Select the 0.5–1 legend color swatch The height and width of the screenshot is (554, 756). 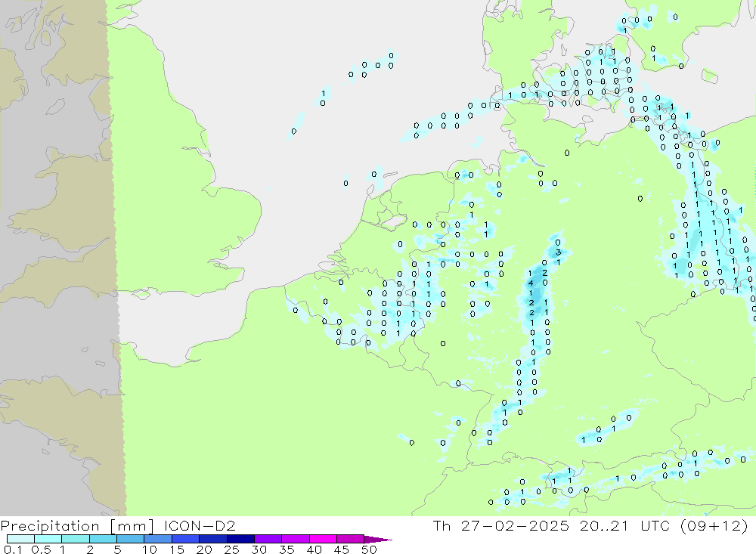click(48, 539)
